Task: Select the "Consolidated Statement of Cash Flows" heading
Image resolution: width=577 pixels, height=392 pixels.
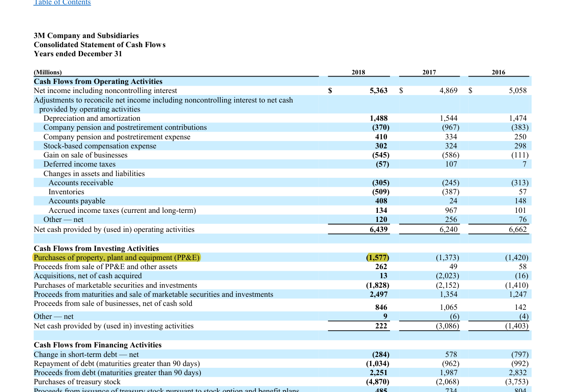Action: click(100, 45)
